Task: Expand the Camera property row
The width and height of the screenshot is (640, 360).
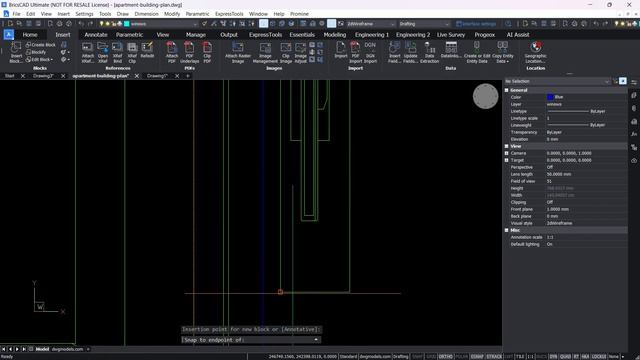Action: 507,153
